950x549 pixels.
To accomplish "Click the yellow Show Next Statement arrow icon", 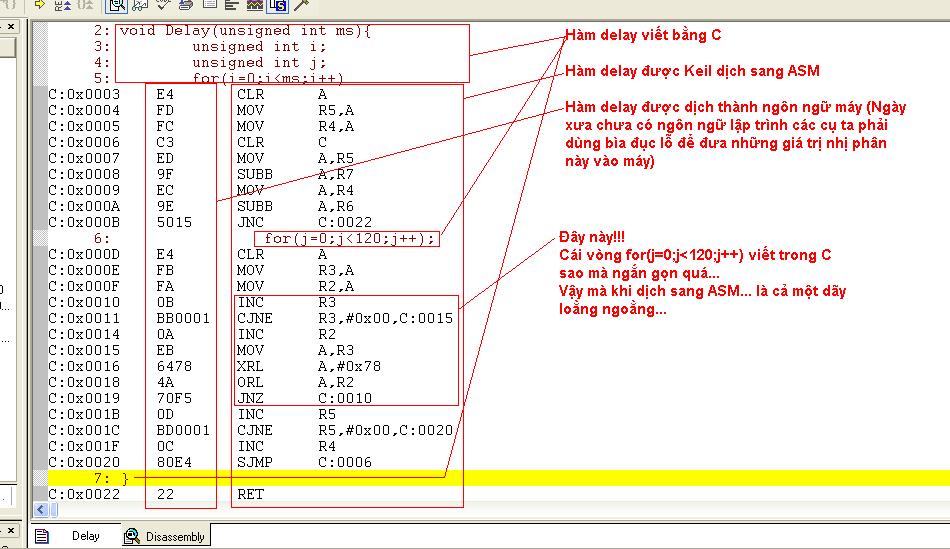I will [x=39, y=4].
